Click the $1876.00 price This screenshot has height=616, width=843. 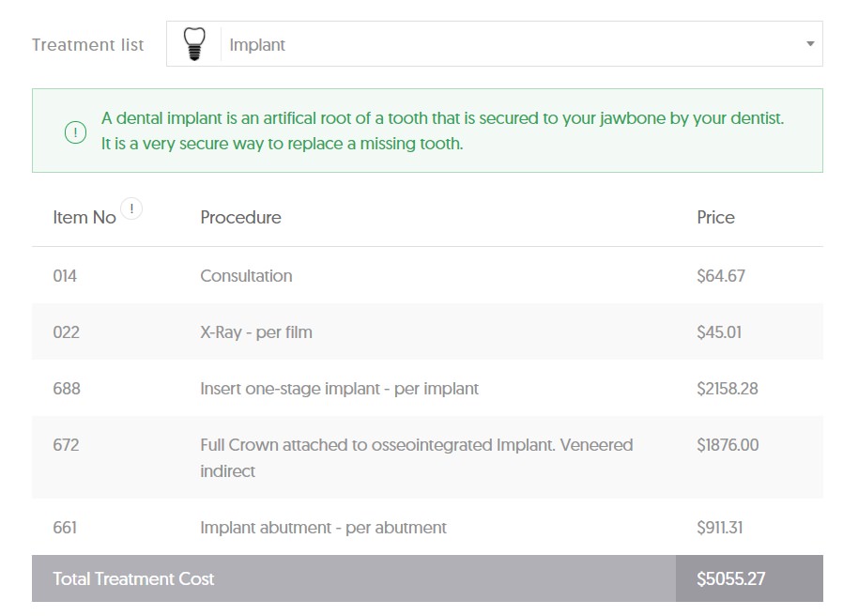click(x=728, y=445)
